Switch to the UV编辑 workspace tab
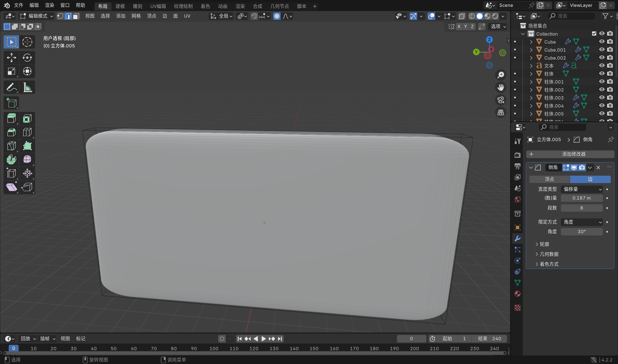The image size is (618, 364). click(x=158, y=6)
